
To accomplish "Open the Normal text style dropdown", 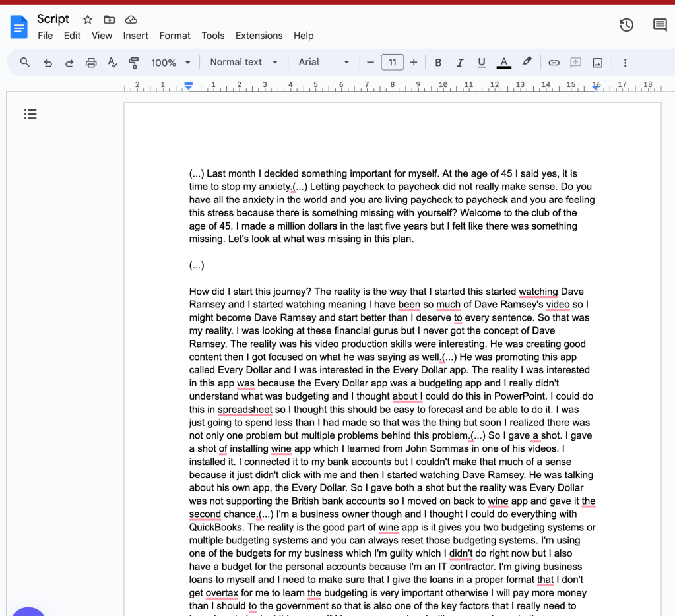I will (243, 63).
